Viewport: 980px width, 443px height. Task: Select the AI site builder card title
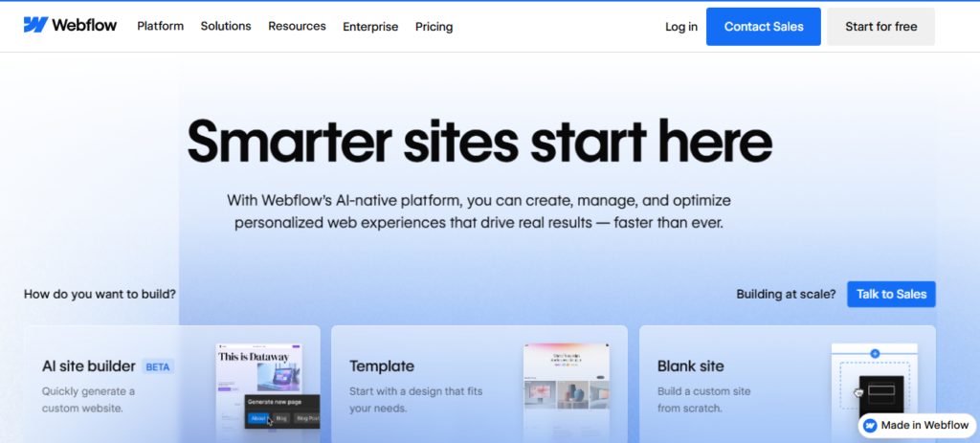(89, 366)
